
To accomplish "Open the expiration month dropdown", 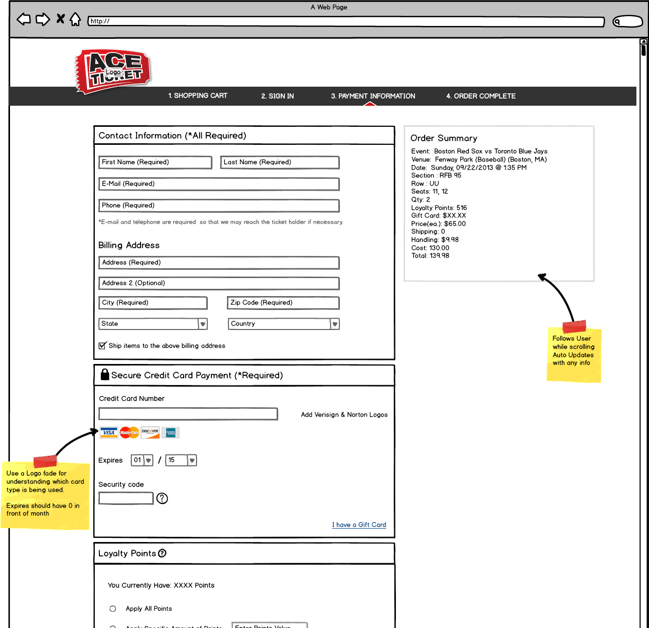I will pos(142,460).
